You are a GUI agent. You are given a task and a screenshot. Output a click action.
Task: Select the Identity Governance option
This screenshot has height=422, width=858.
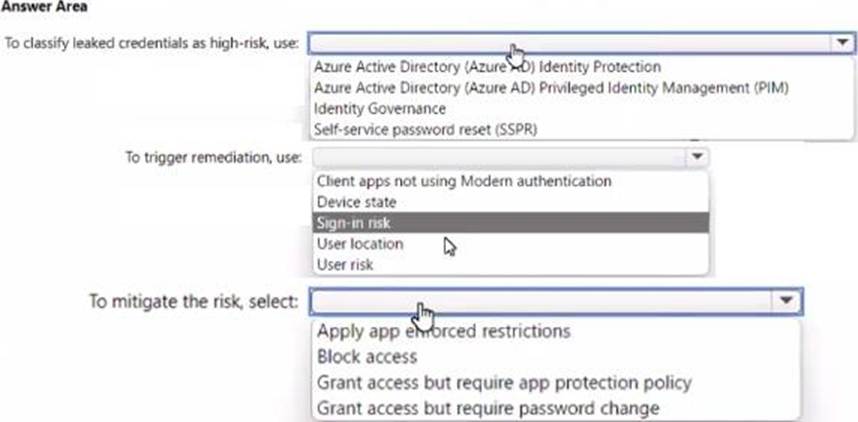coord(380,108)
